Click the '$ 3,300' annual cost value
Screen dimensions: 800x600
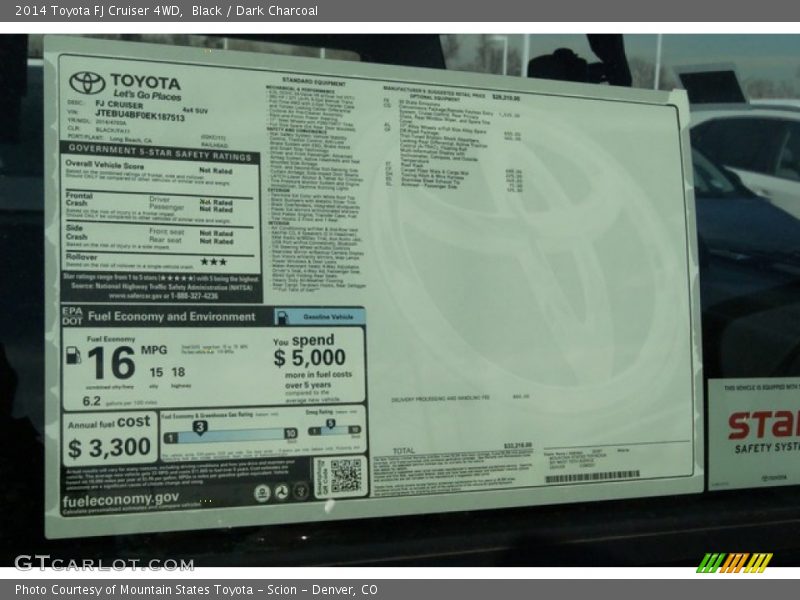tap(109, 448)
